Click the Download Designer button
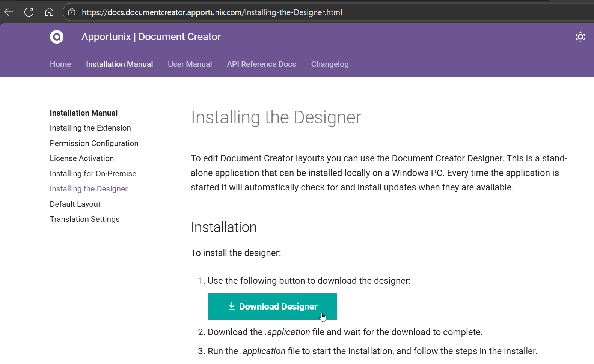The width and height of the screenshot is (594, 364). [272, 307]
